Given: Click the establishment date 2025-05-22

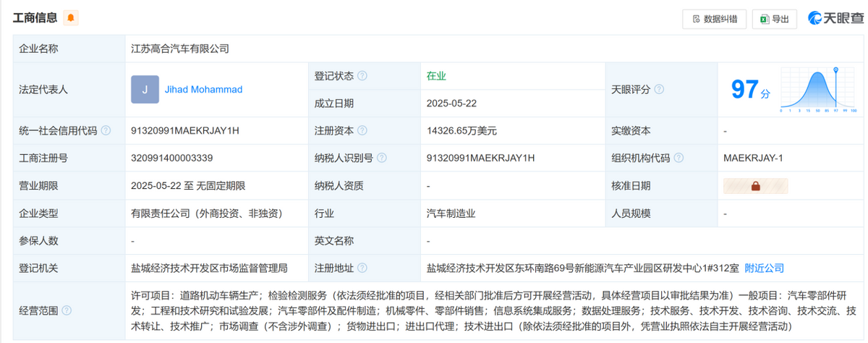Looking at the screenshot, I should click(452, 103).
